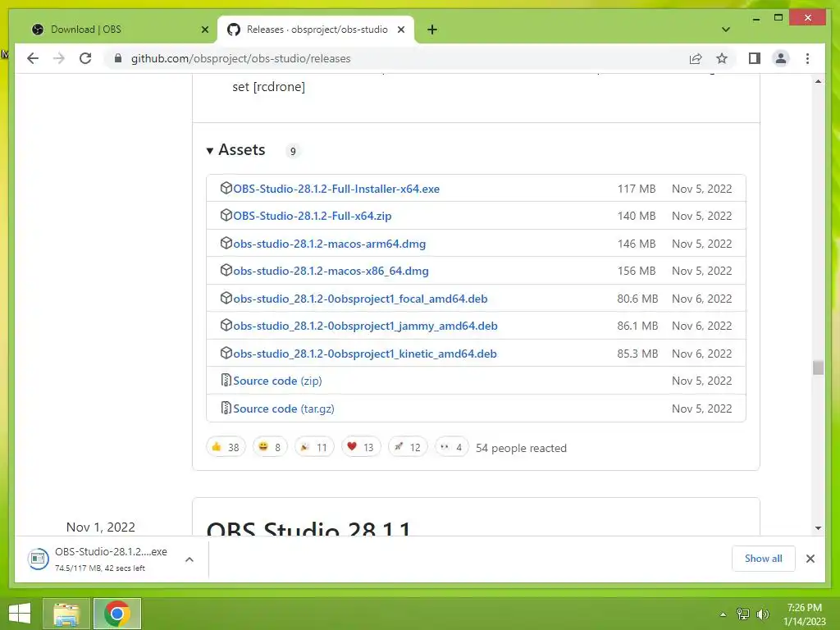The width and height of the screenshot is (840, 630).
Task: Open the downloaded OBS-Studio exe item
Action: click(x=111, y=559)
